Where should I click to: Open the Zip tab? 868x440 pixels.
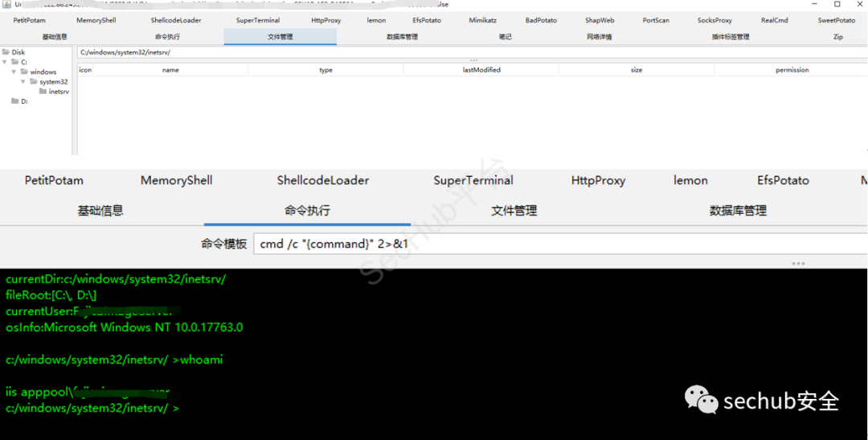[838, 37]
